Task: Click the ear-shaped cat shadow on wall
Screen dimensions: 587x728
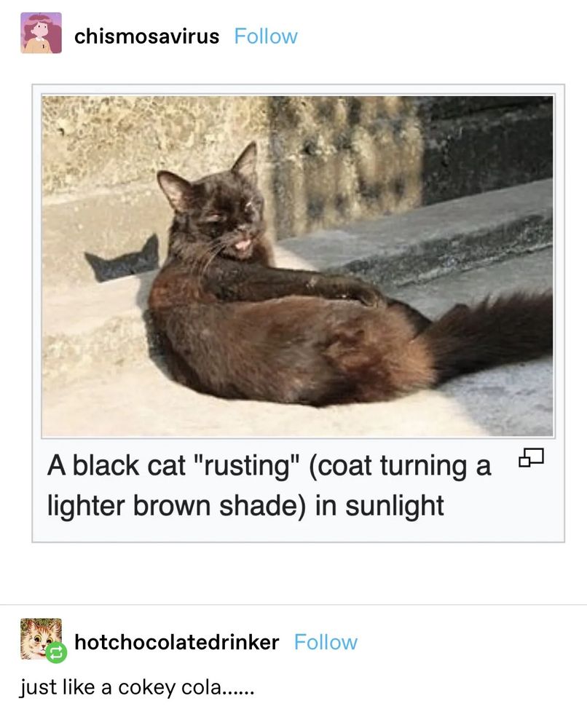Action: point(123,260)
